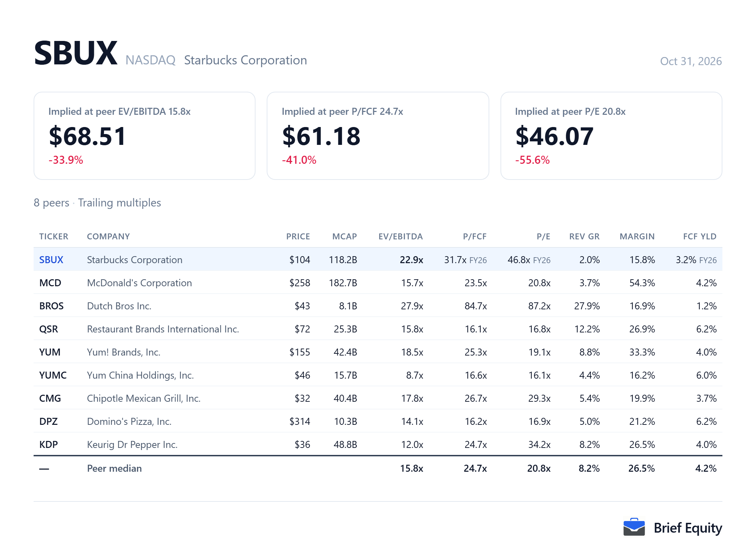Click the -55.6% downside figure
This screenshot has height=555, width=756.
click(532, 160)
